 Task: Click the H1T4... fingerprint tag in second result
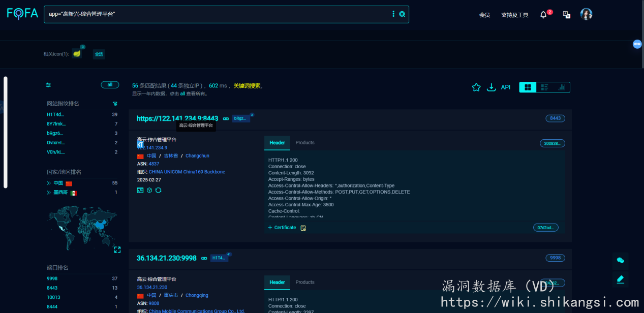(x=219, y=258)
